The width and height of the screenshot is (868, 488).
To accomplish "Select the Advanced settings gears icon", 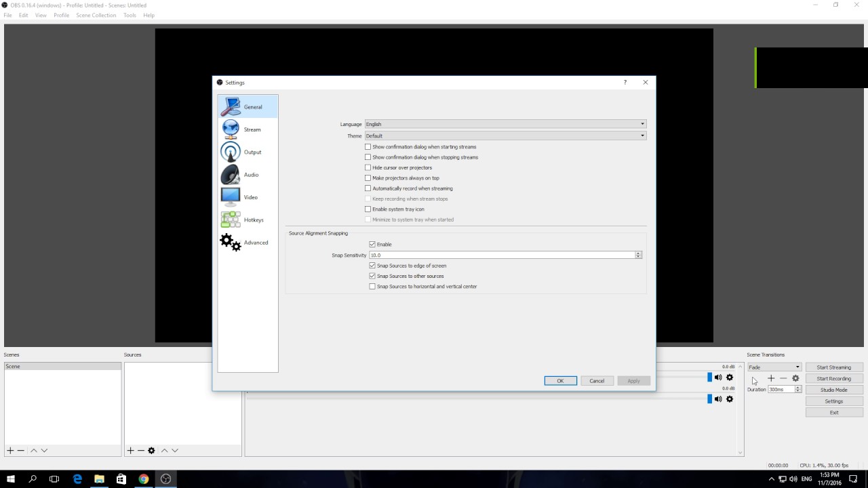I will tap(230, 242).
